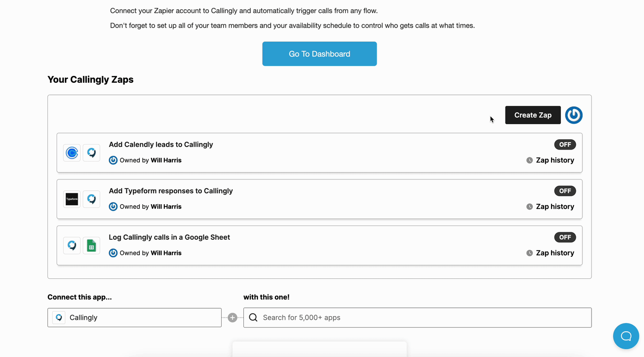Open Zap history for Calendly leads Zap
Screen dimensions: 644x357
(550, 160)
